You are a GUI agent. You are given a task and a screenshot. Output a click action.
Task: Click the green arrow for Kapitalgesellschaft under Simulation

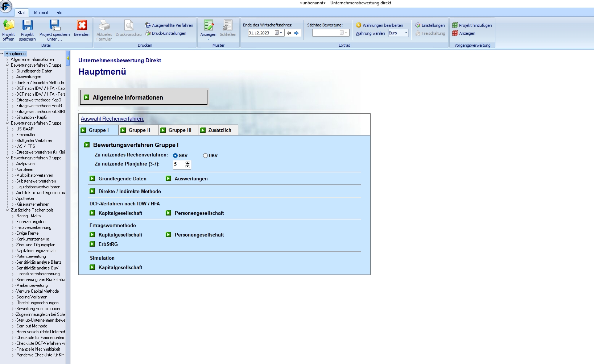point(92,267)
